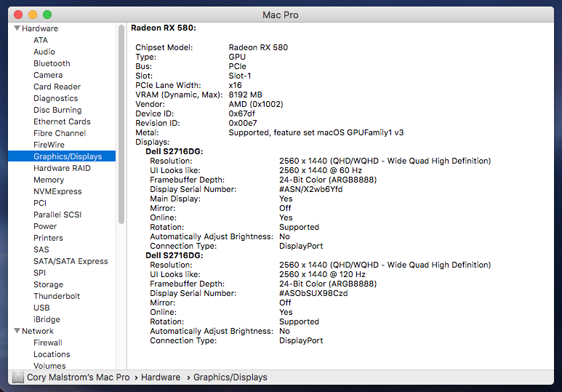
Task: Minimize the Mac Pro window
Action: click(33, 15)
